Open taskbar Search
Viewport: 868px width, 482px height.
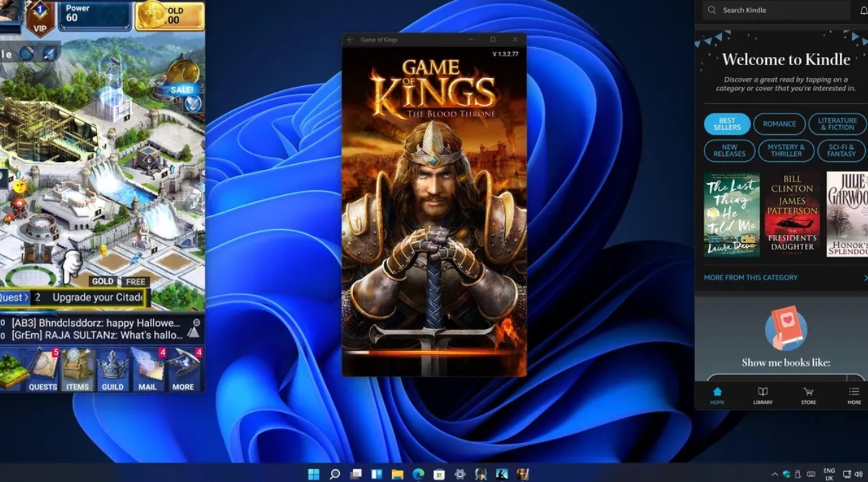tap(335, 474)
